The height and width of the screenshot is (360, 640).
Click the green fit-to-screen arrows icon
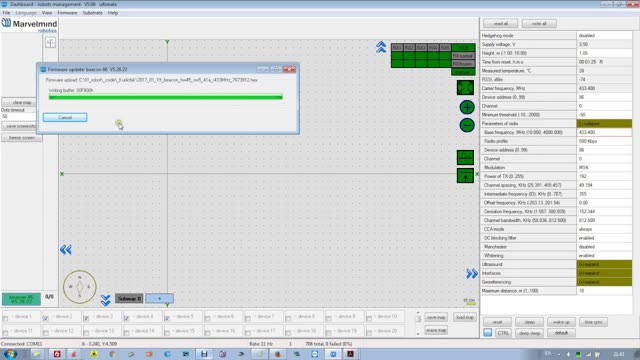[465, 87]
